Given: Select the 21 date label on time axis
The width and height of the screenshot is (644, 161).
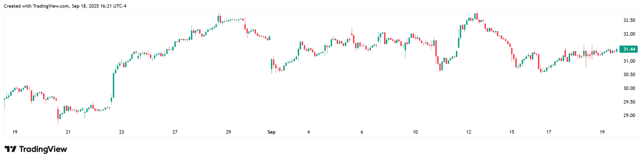Looking at the screenshot, I should click(x=68, y=132).
